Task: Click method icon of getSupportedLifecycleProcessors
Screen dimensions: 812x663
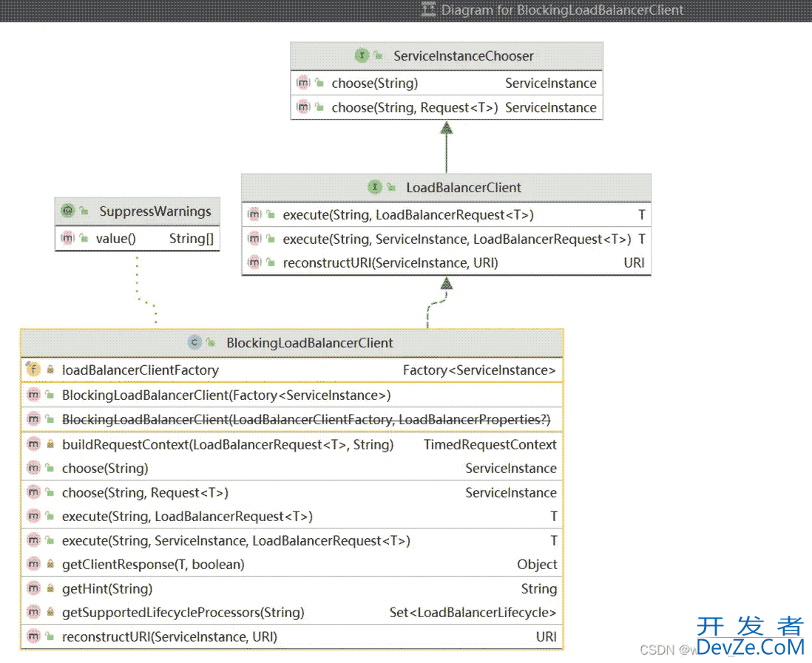Action: [x=33, y=612]
